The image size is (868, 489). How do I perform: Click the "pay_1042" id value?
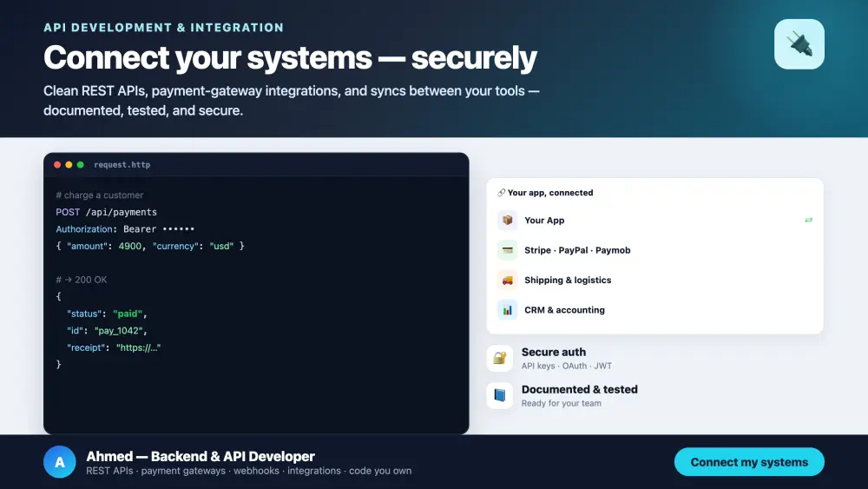119,331
